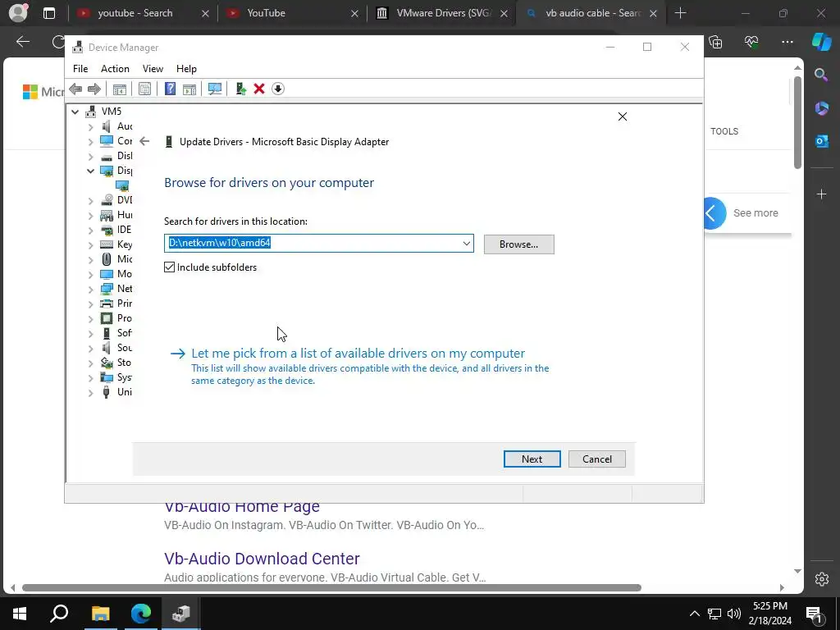Click the Forward arrow in Device Manager toolbar

pos(94,89)
